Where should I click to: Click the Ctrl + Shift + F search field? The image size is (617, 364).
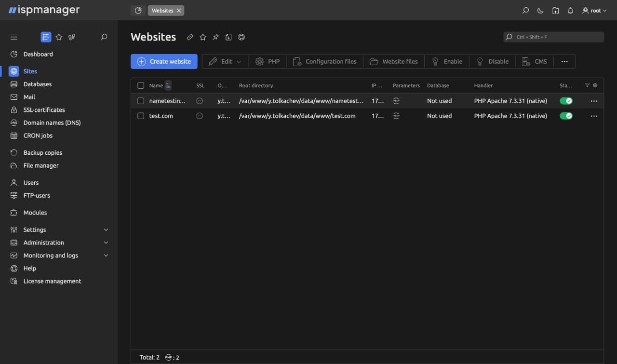[x=553, y=37]
